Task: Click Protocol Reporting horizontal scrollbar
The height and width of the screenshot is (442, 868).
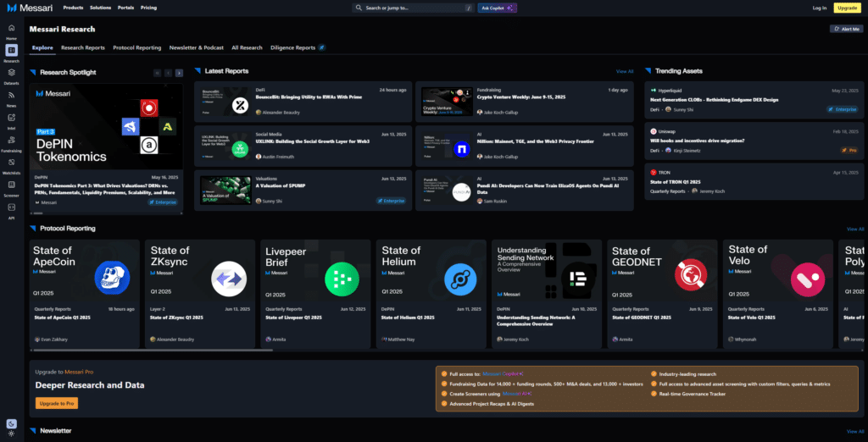Action: pos(153,351)
